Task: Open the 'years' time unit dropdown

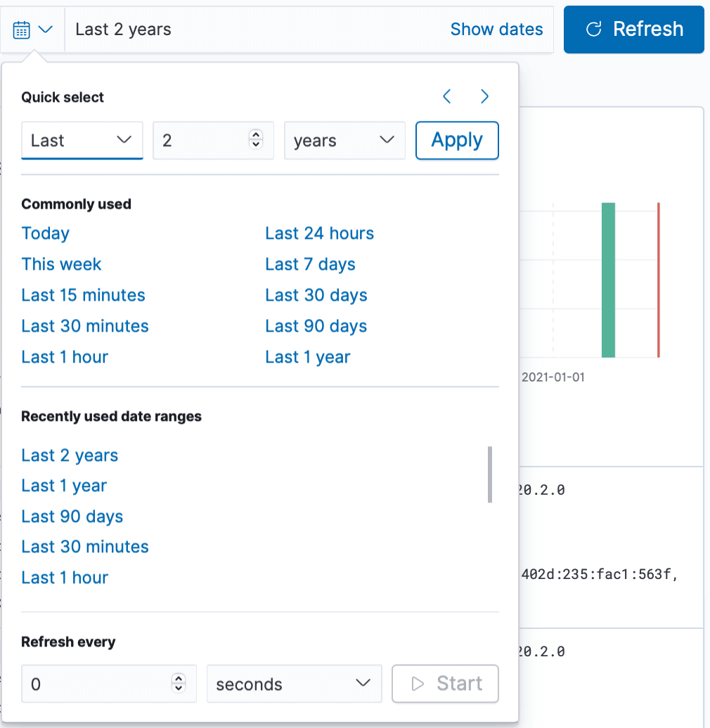Action: (x=344, y=141)
